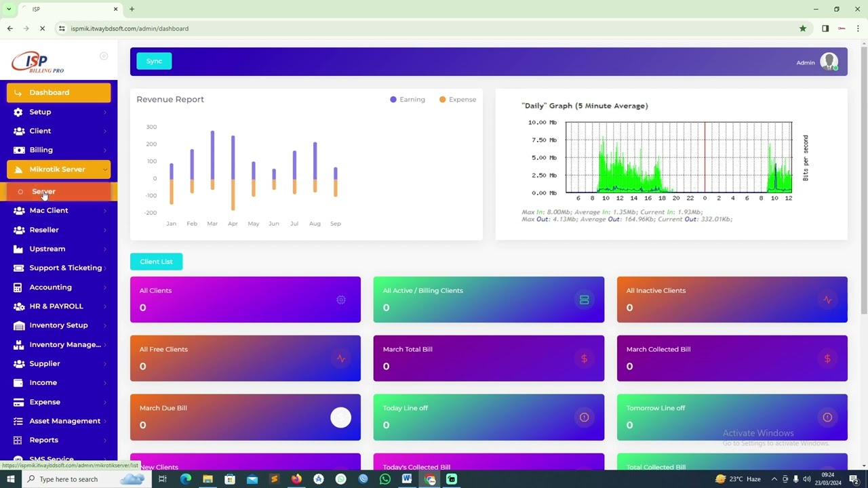Screen dimensions: 868x488
Task: Click the dollar icon on March Total Bill card
Action: (x=584, y=359)
